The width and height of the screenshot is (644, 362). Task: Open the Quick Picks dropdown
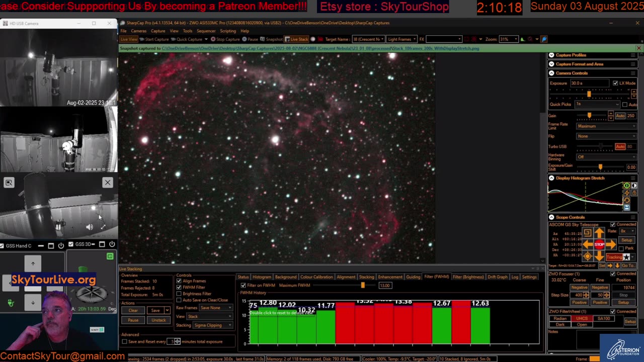click(x=598, y=105)
